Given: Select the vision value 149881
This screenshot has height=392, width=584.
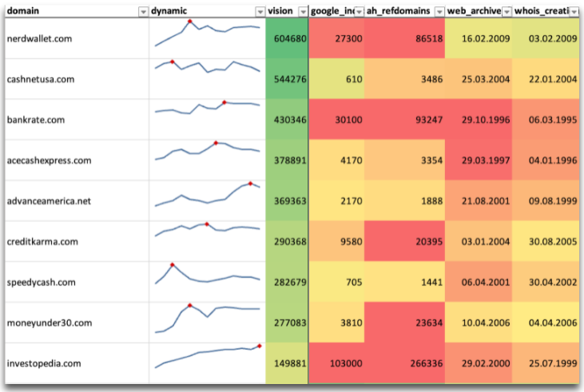Looking at the screenshot, I should pos(287,363).
